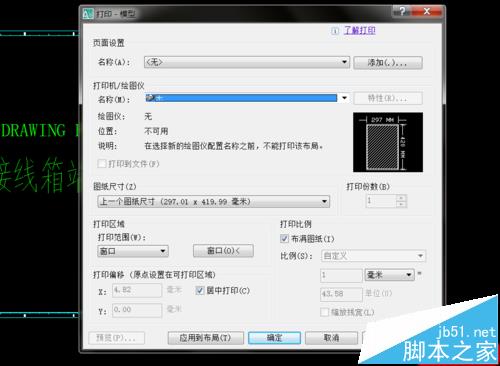Click the 特性 button

[x=388, y=98]
